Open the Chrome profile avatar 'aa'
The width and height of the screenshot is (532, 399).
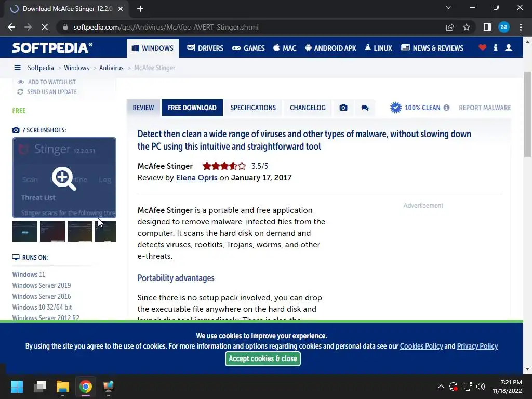(504, 27)
